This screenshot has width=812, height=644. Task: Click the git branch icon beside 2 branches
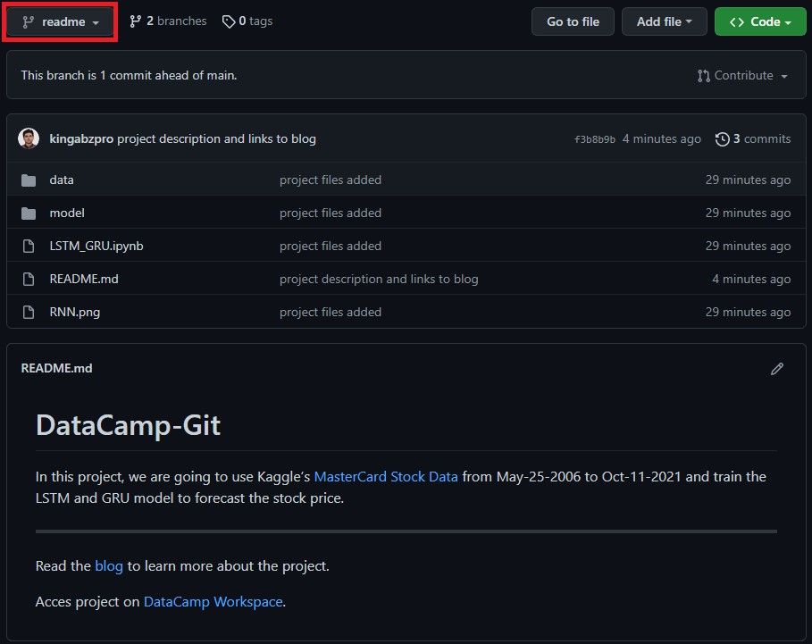click(135, 21)
